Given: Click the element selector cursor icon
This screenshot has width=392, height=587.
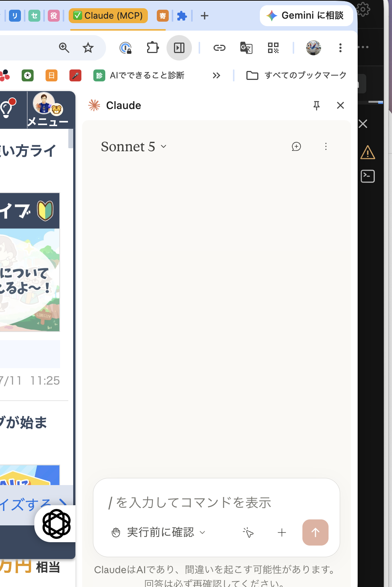Looking at the screenshot, I should (248, 532).
